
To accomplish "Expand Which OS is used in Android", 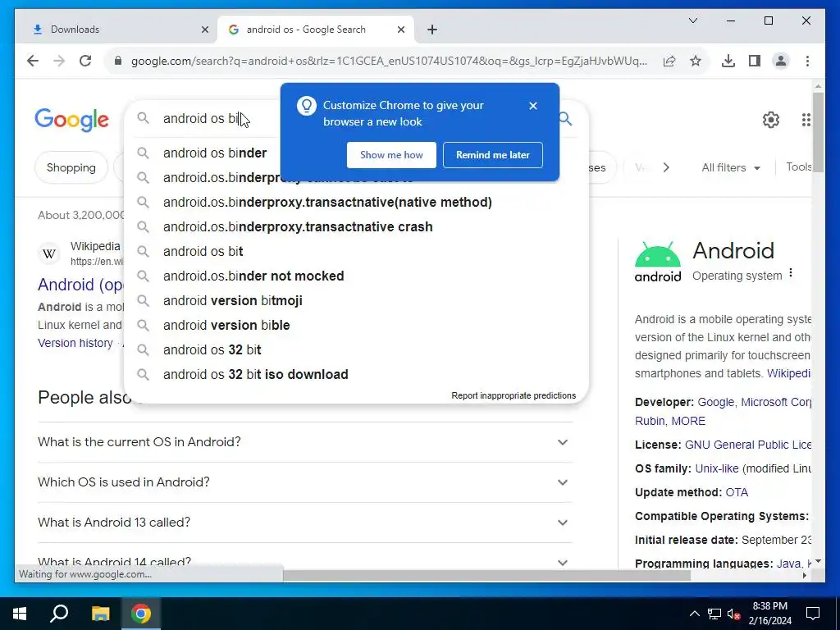I will pos(304,482).
